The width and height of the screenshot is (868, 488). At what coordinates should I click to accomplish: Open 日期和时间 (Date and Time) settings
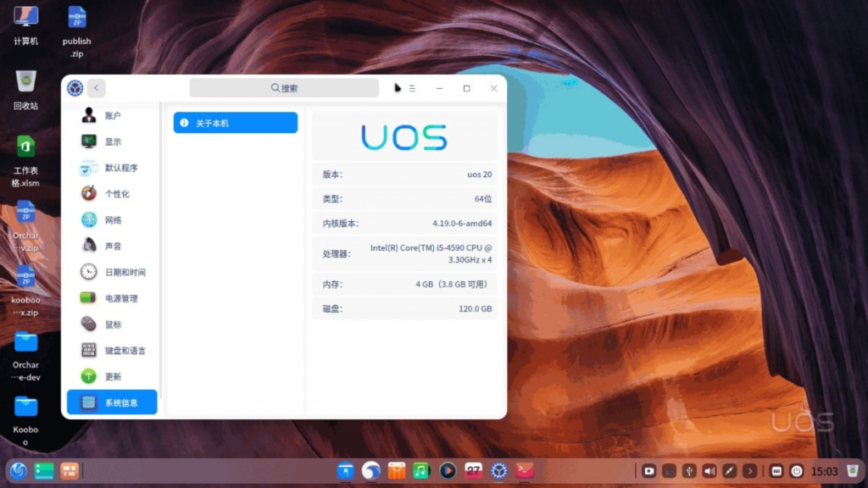111,272
